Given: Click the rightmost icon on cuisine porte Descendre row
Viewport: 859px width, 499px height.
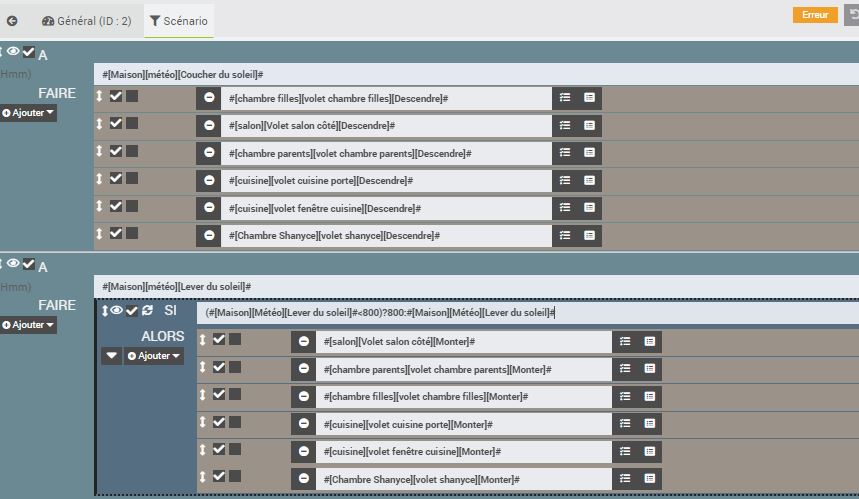Looking at the screenshot, I should (x=589, y=181).
